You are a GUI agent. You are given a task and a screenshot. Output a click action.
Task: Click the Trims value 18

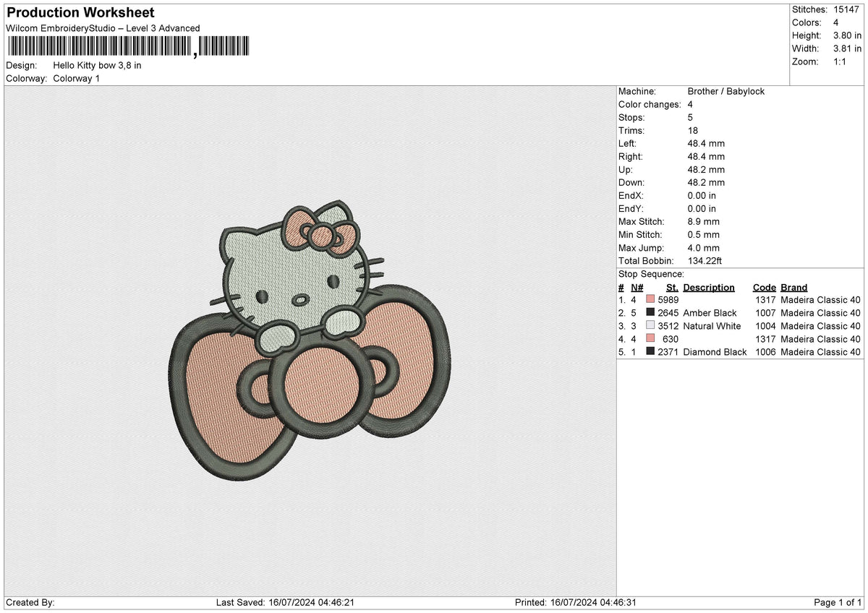pyautogui.click(x=692, y=131)
